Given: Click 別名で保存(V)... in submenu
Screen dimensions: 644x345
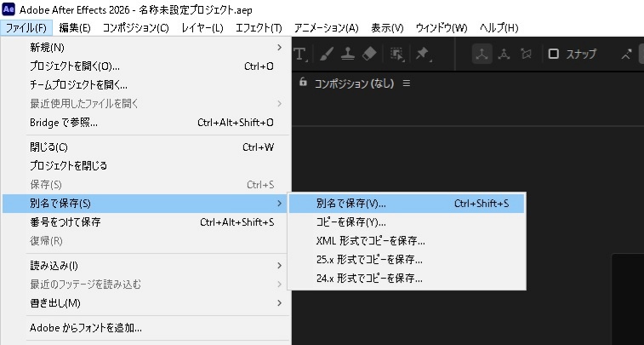Looking at the screenshot, I should coord(407,203).
